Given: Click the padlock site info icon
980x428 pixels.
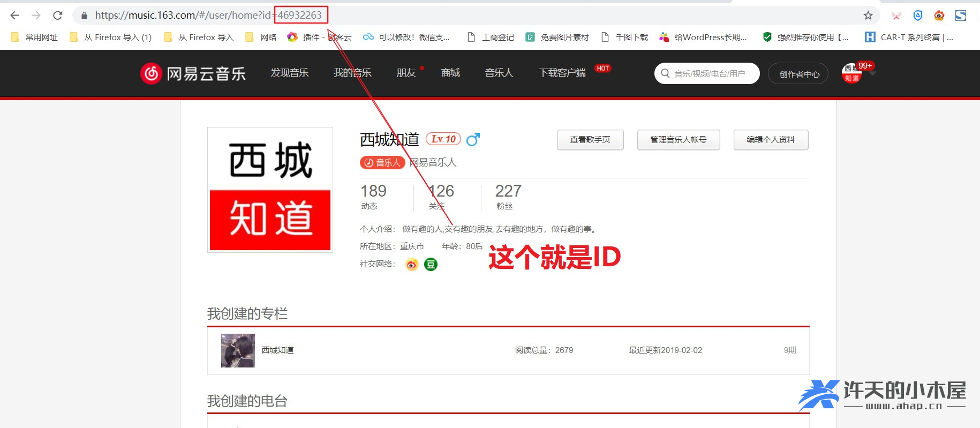Looking at the screenshot, I should pos(84,16).
